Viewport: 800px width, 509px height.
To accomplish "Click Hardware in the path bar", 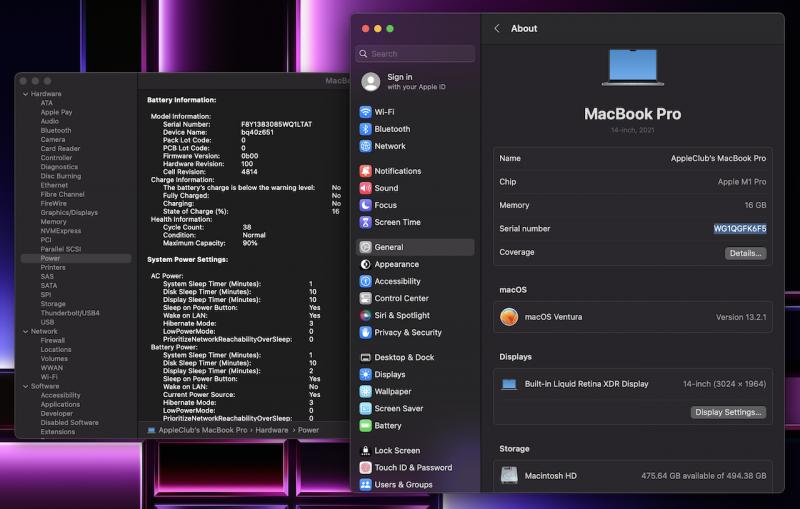I will [271, 430].
